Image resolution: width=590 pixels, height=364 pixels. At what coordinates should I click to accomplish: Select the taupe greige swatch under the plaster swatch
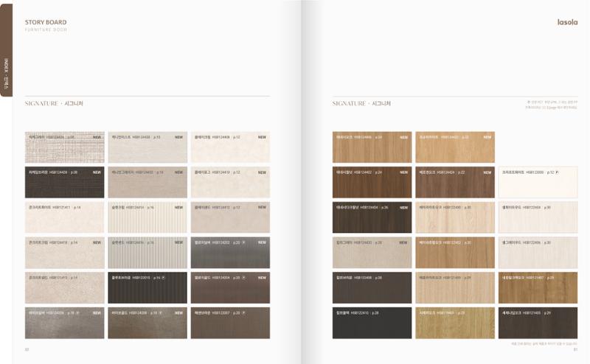coord(147,183)
